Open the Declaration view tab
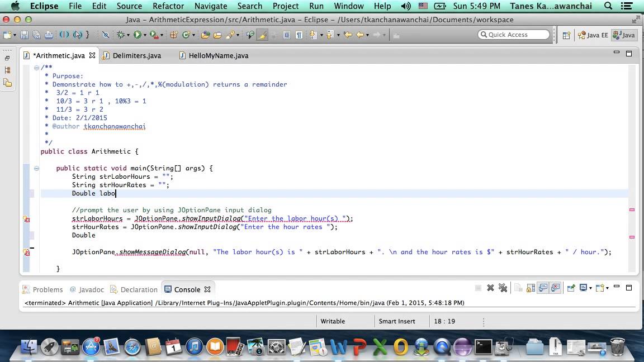The height and width of the screenshot is (362, 644). point(134,289)
